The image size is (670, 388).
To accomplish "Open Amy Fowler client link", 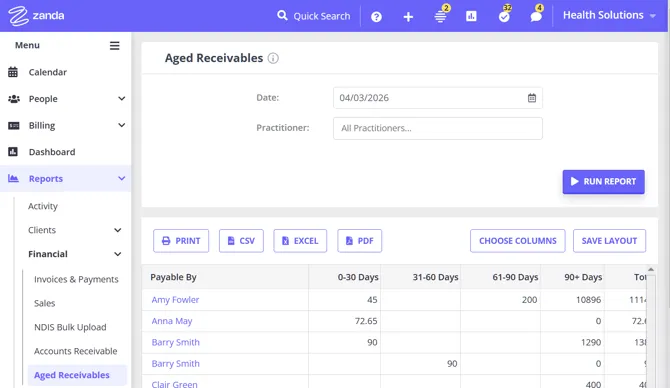I will pyautogui.click(x=175, y=300).
